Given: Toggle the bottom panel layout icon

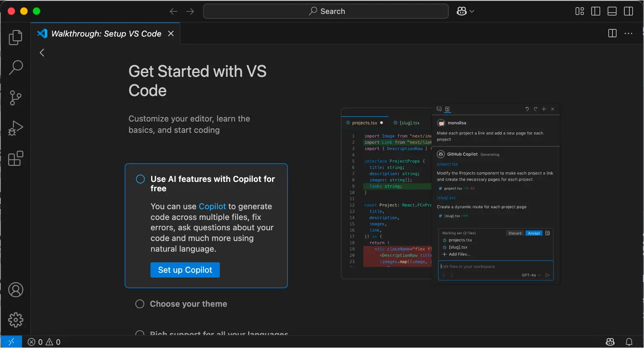Looking at the screenshot, I should click(612, 11).
